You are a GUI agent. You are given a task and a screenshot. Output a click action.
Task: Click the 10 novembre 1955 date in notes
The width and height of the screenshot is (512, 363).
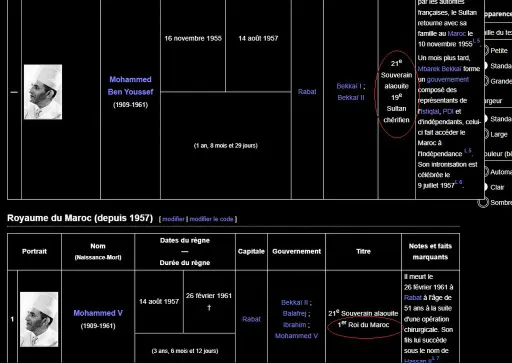445,44
